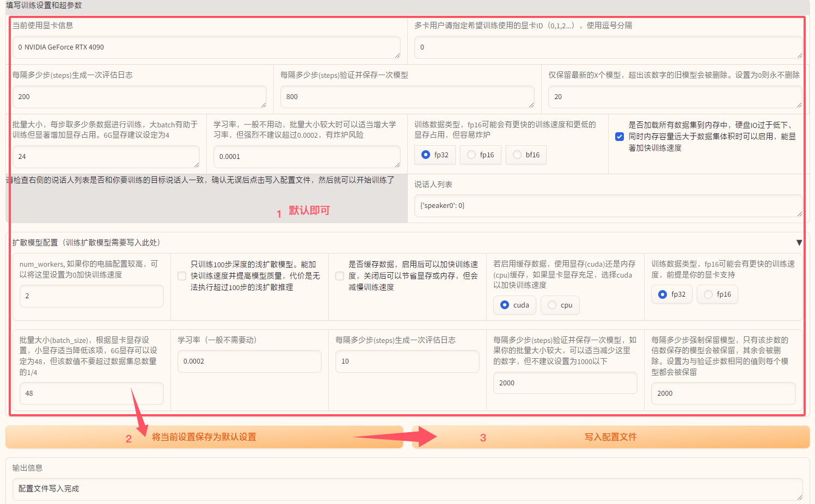This screenshot has height=504, width=815.
Task: Click save model steps field with value 800
Action: click(407, 97)
